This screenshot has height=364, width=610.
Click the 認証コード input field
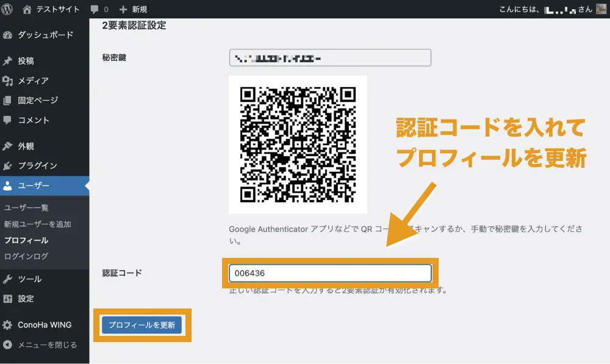tap(329, 273)
